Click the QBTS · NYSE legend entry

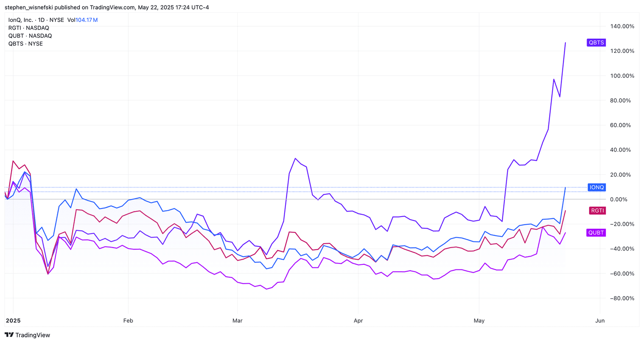click(x=26, y=44)
